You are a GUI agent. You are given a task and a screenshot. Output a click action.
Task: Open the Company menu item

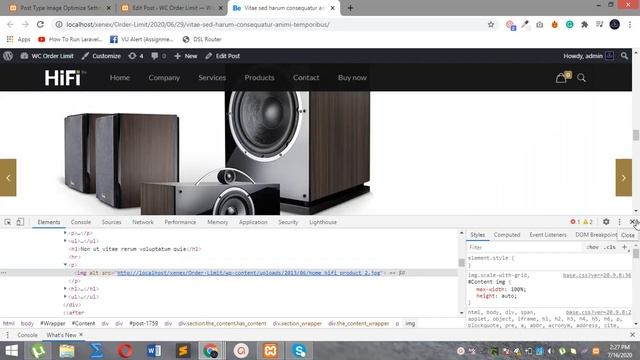164,78
